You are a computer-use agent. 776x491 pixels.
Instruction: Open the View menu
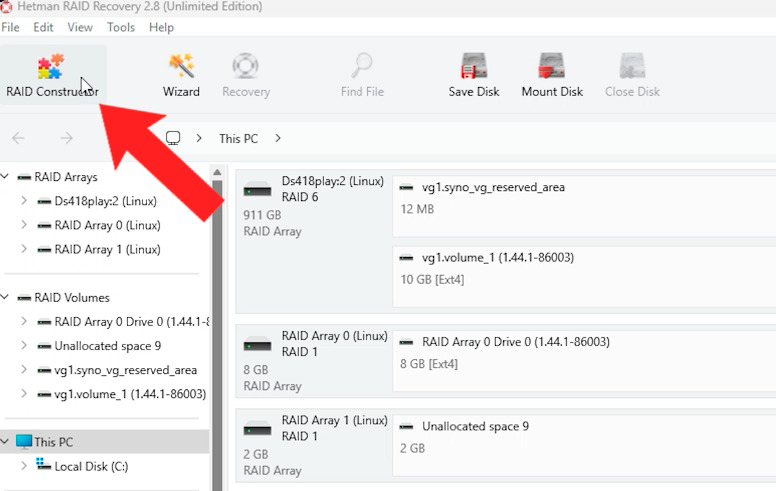pos(80,27)
